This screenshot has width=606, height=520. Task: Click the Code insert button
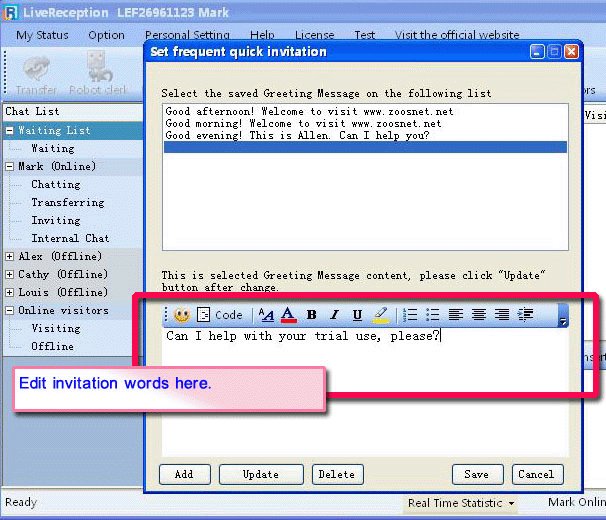[220, 315]
